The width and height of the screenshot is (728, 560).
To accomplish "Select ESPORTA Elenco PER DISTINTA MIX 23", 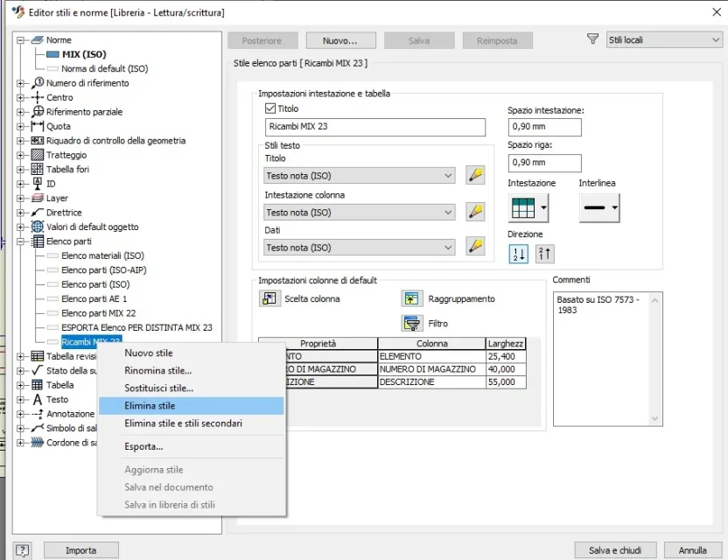I will tap(137, 328).
